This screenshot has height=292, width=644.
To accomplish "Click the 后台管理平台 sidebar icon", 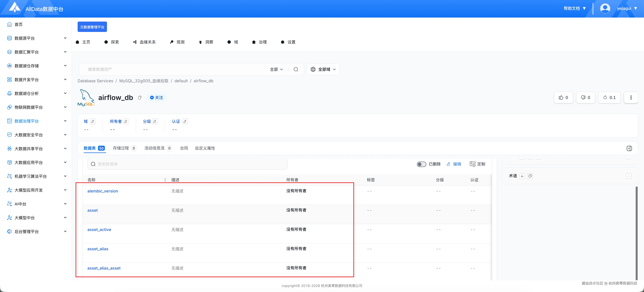I will 9,231.
